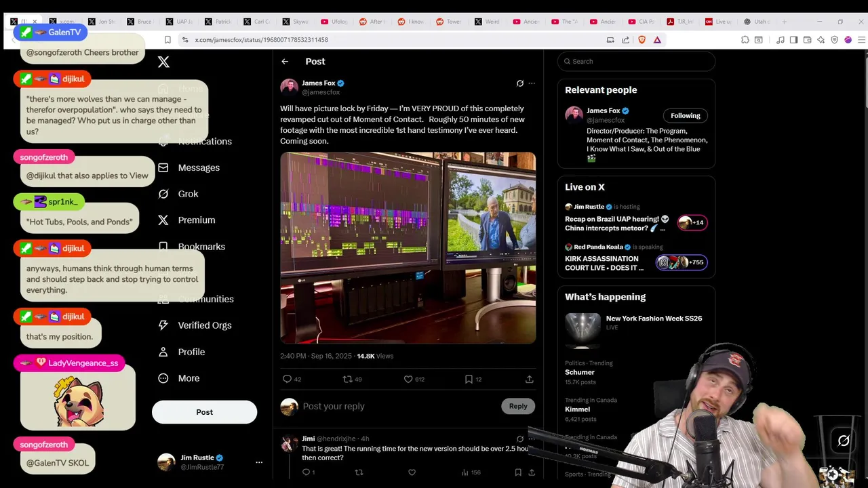Open the Leo AI sparkle icon
The image size is (868, 488).
coord(821,40)
